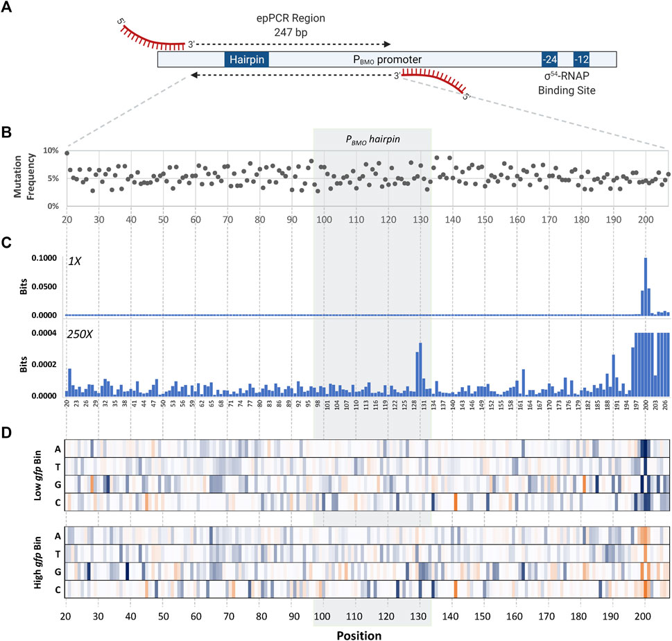
Task: Click the tall bar near position 130 in the 250X plot
Action: coord(420,369)
